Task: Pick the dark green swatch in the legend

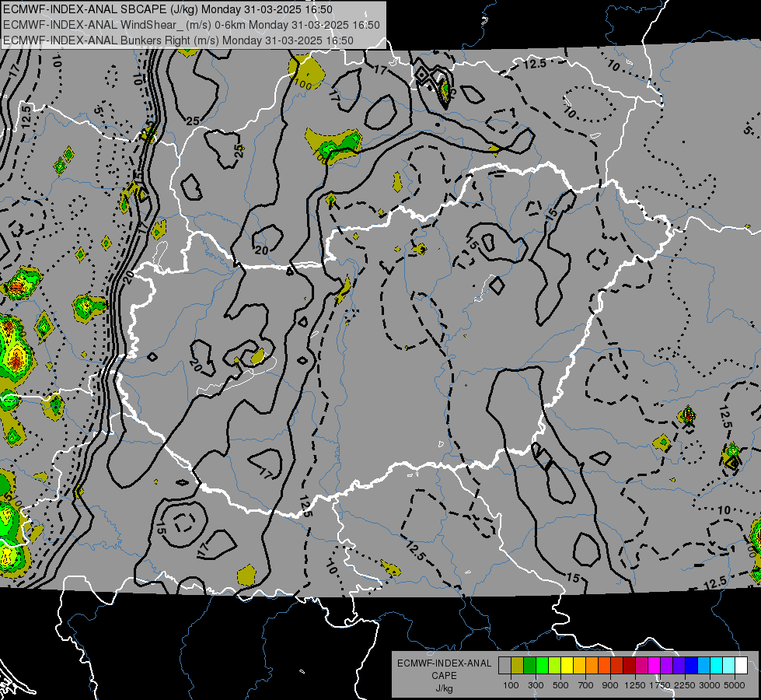Action: click(529, 665)
